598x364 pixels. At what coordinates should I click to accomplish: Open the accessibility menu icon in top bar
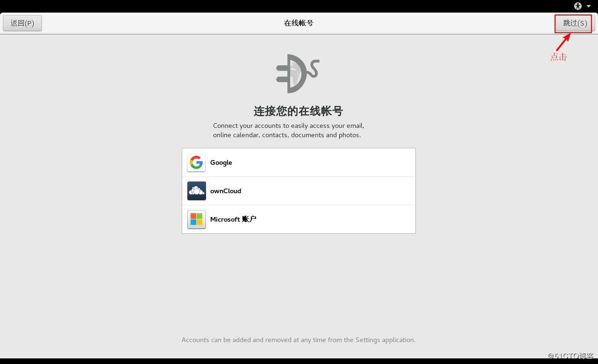[578, 6]
